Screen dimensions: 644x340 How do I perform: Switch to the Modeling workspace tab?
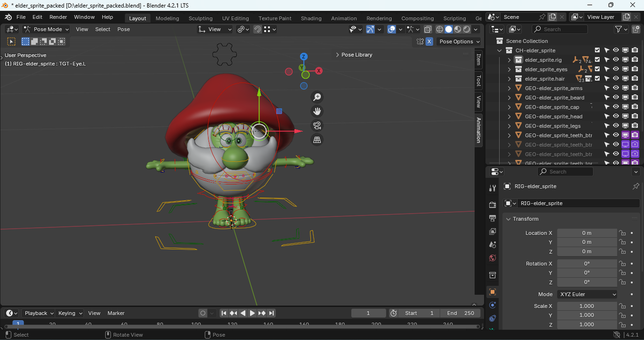168,18
